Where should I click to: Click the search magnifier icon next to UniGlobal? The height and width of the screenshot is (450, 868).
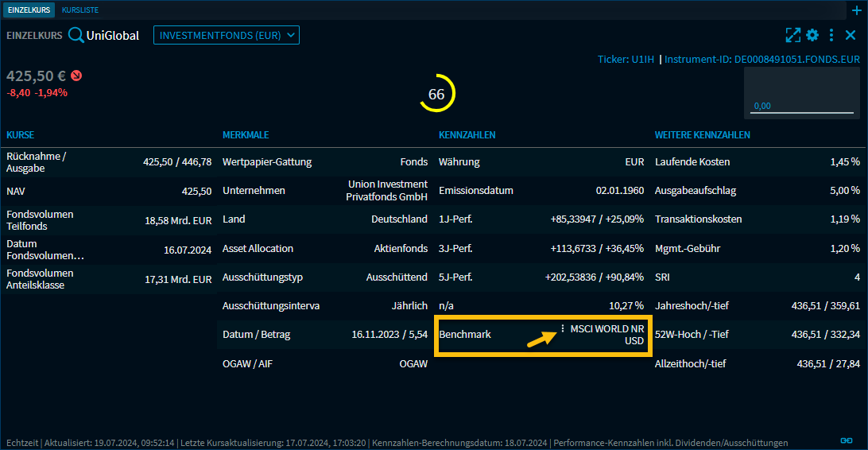[76, 35]
